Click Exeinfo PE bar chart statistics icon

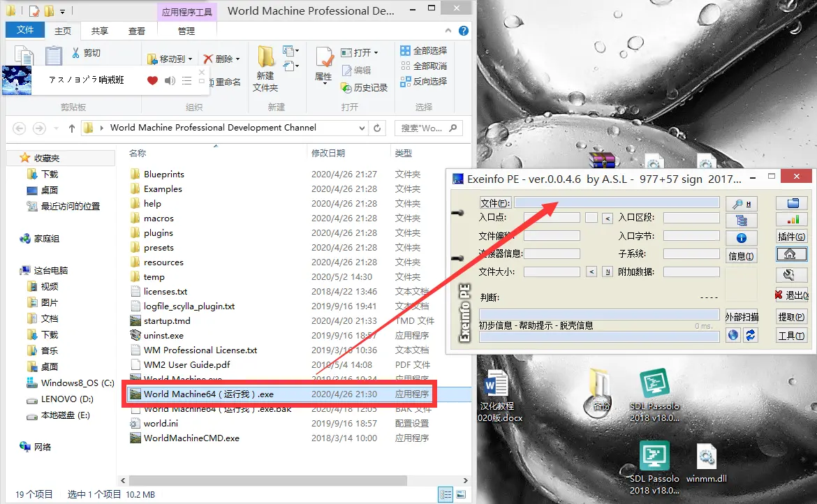pos(793,220)
